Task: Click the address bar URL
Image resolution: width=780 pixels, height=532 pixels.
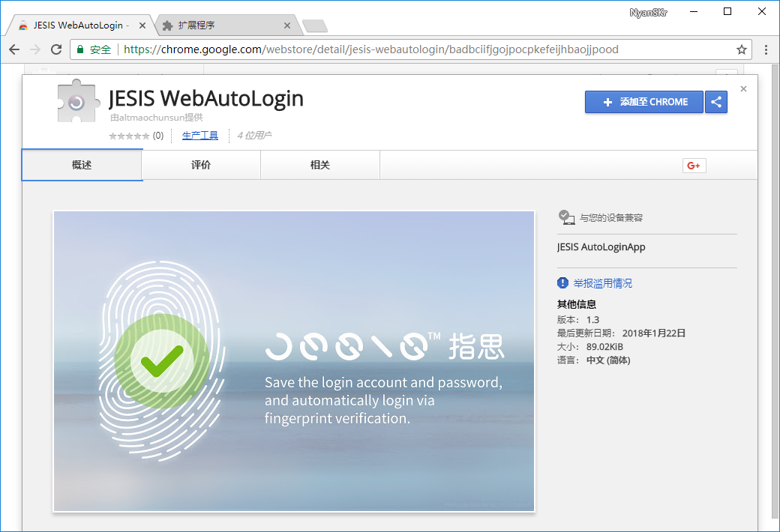Action: (x=370, y=49)
